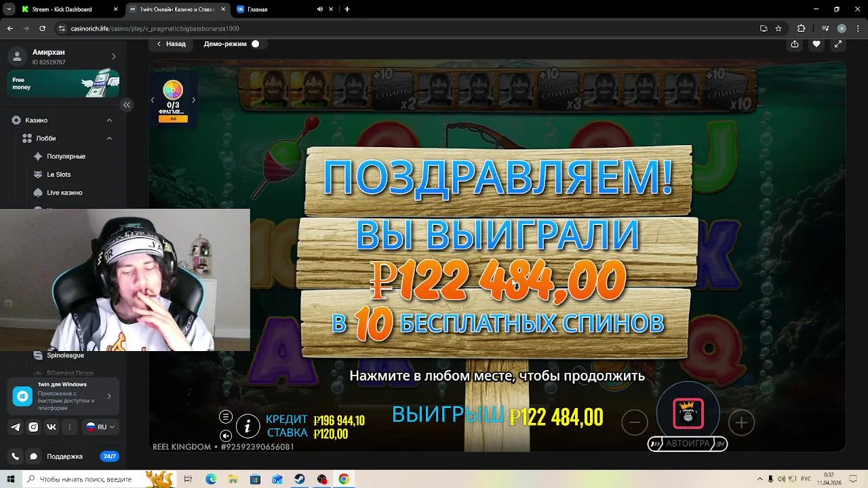Open the tab search dropdown arrow

[x=9, y=9]
